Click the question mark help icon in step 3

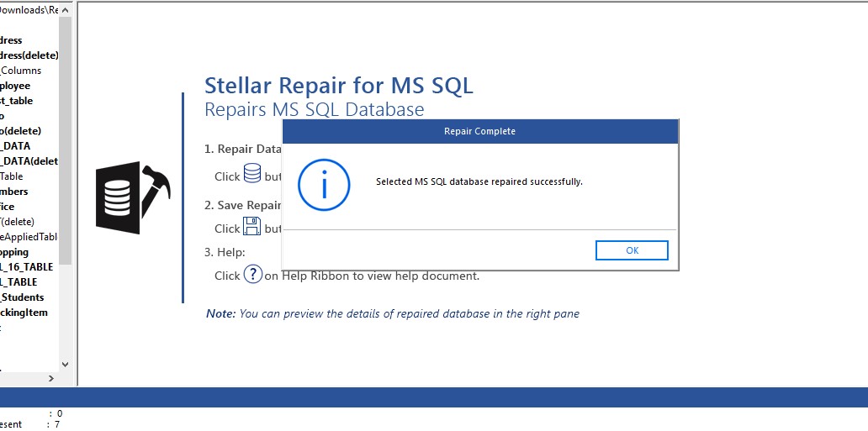click(253, 274)
